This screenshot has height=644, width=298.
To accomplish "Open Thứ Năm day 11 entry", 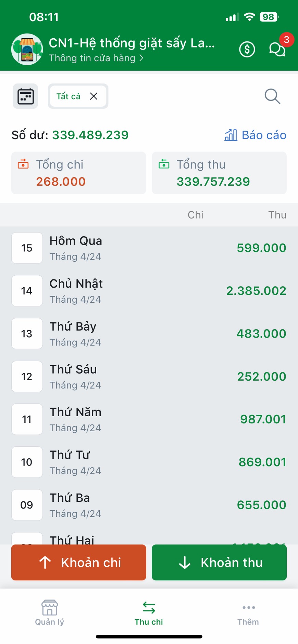I will (149, 419).
